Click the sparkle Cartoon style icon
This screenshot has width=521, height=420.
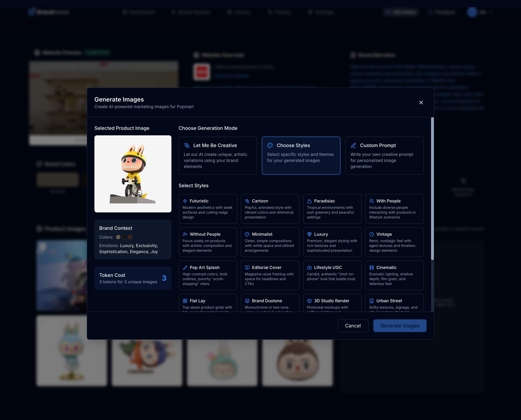(247, 201)
